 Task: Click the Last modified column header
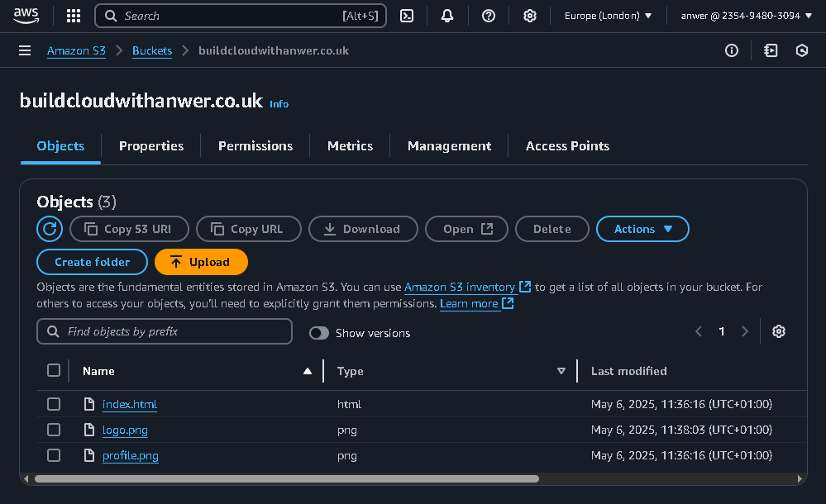[x=628, y=371]
